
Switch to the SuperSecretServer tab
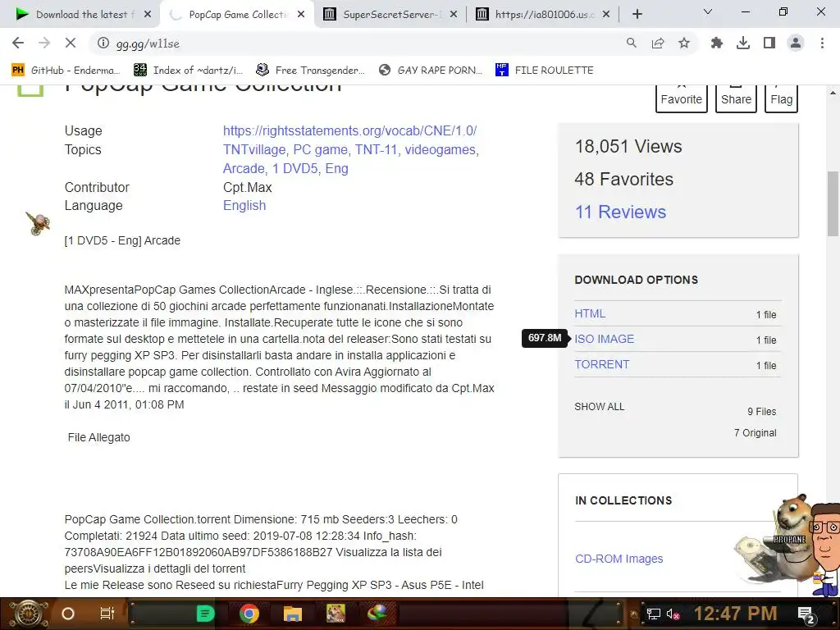[x=391, y=15]
